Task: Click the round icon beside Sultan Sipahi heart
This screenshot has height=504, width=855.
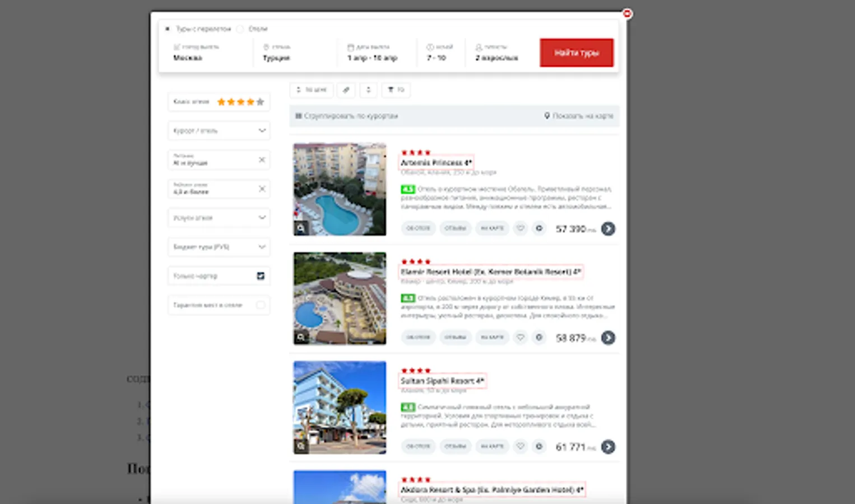Action: [539, 447]
